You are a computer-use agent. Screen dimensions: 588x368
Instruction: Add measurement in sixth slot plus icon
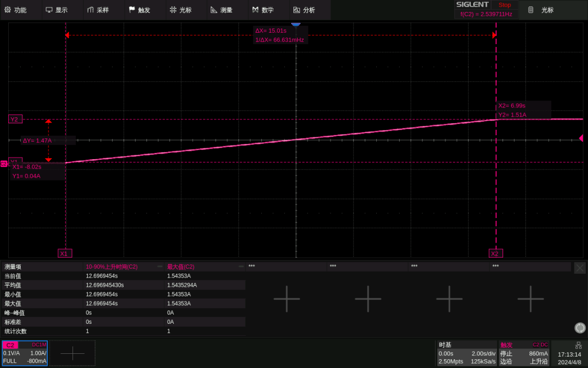pos(531,299)
